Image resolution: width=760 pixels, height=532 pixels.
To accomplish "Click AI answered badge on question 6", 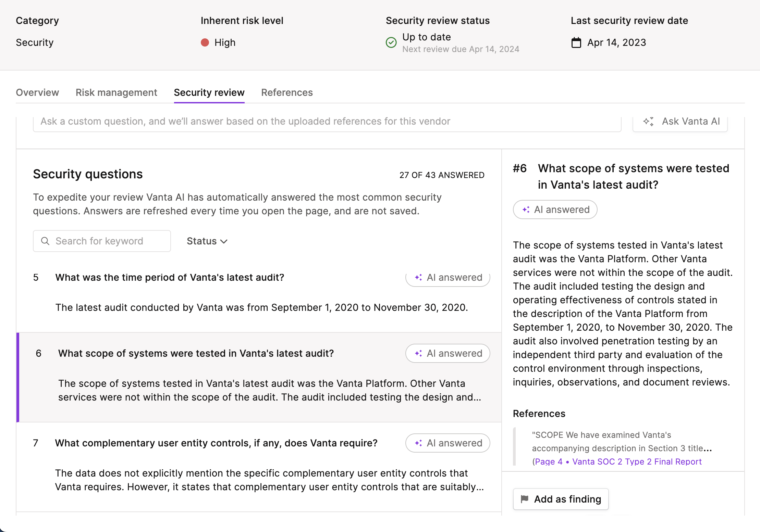I will (448, 353).
